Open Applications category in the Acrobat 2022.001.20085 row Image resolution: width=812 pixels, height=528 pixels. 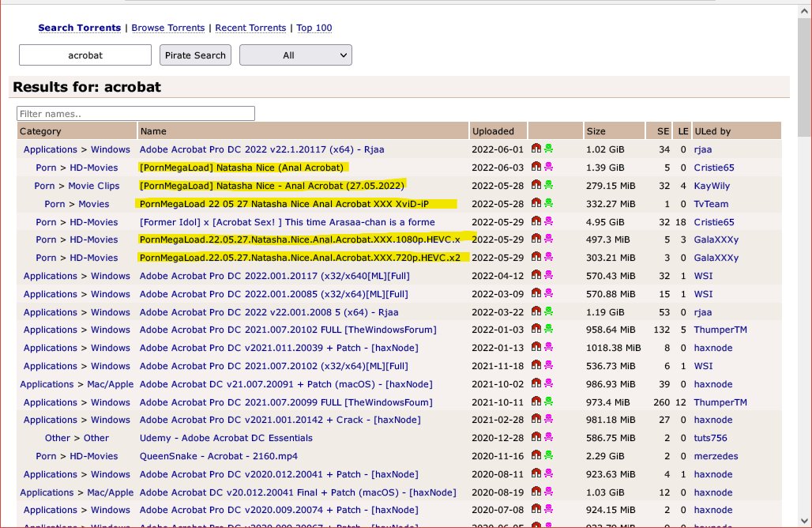pyautogui.click(x=51, y=294)
